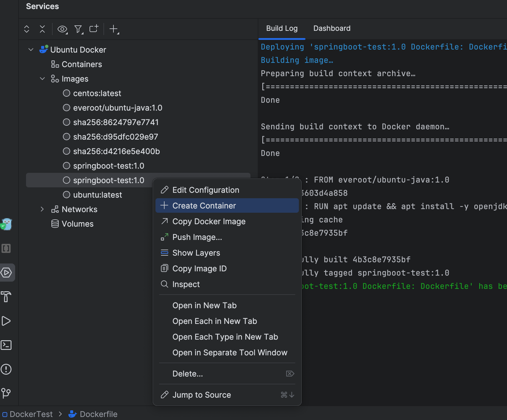Image resolution: width=507 pixels, height=420 pixels.
Task: Click the Services panel title
Action: tap(42, 6)
